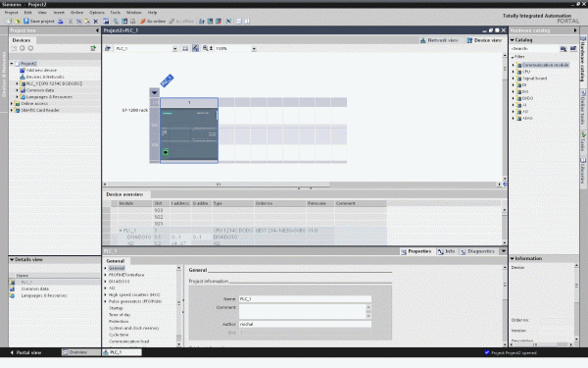Click the device canvas horizontal scrollbar

(302, 184)
